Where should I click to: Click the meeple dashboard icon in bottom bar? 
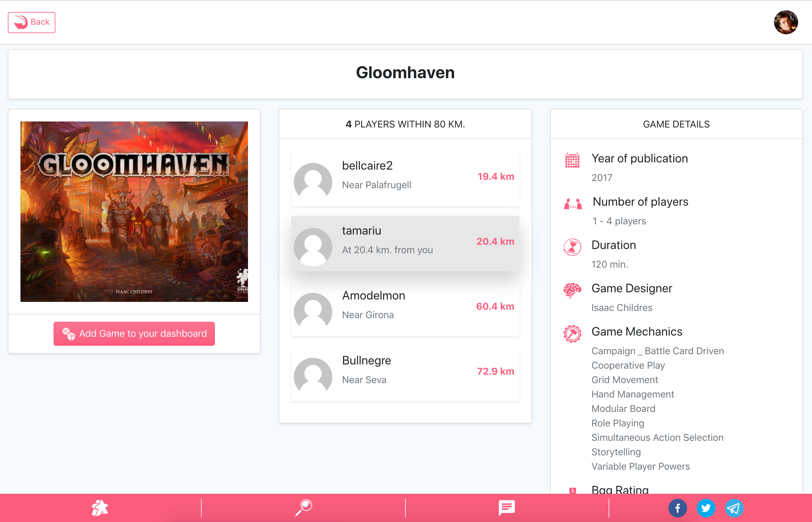point(100,508)
